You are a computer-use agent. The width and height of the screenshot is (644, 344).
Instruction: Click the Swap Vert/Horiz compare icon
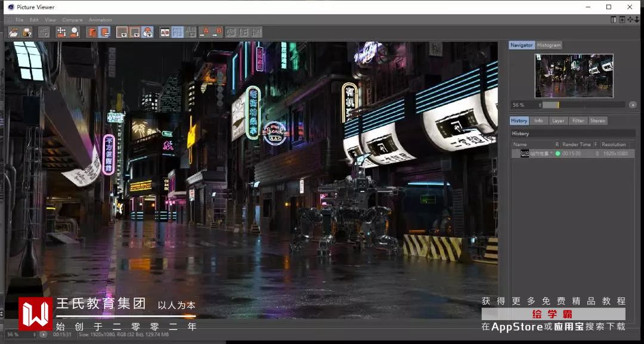231,32
